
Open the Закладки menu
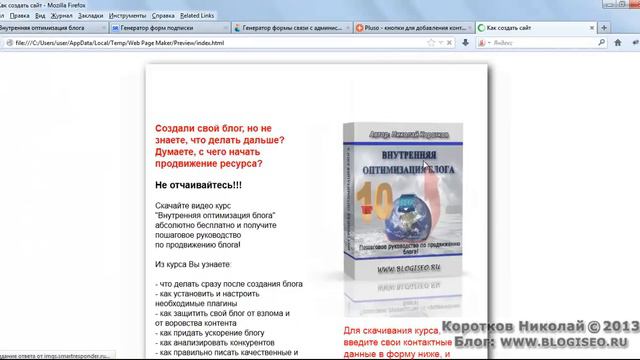click(90, 16)
